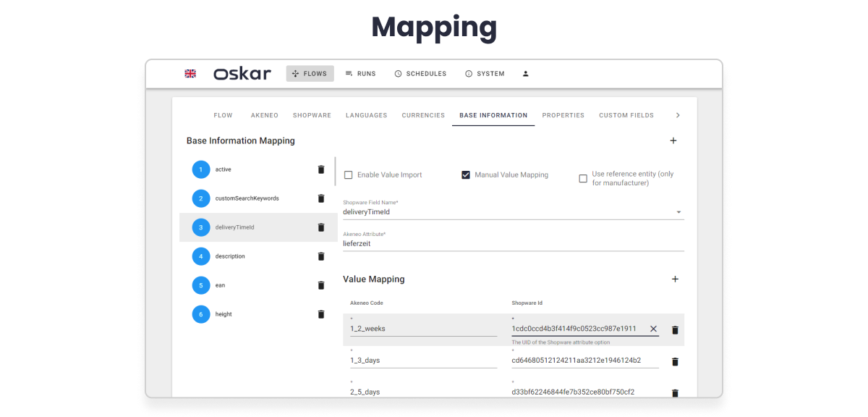Switch to the Currencies tab
Screen dimensions: 868x417
click(x=423, y=115)
